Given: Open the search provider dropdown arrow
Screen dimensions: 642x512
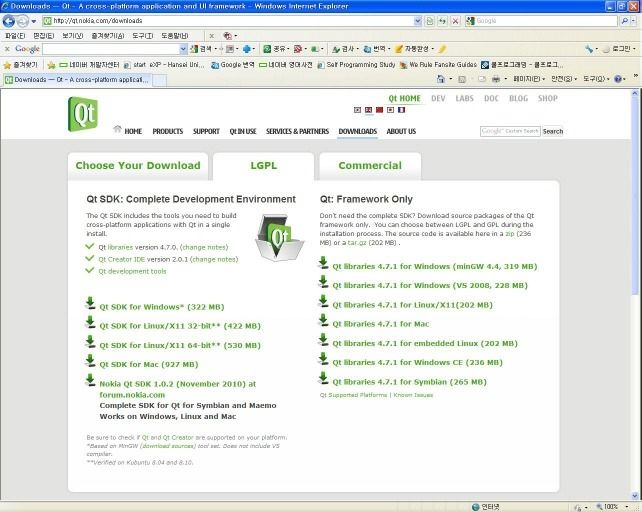Looking at the screenshot, I should coord(635,21).
